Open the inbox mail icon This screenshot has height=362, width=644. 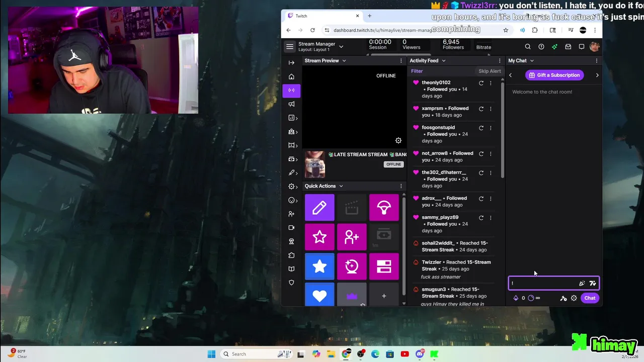click(568, 47)
